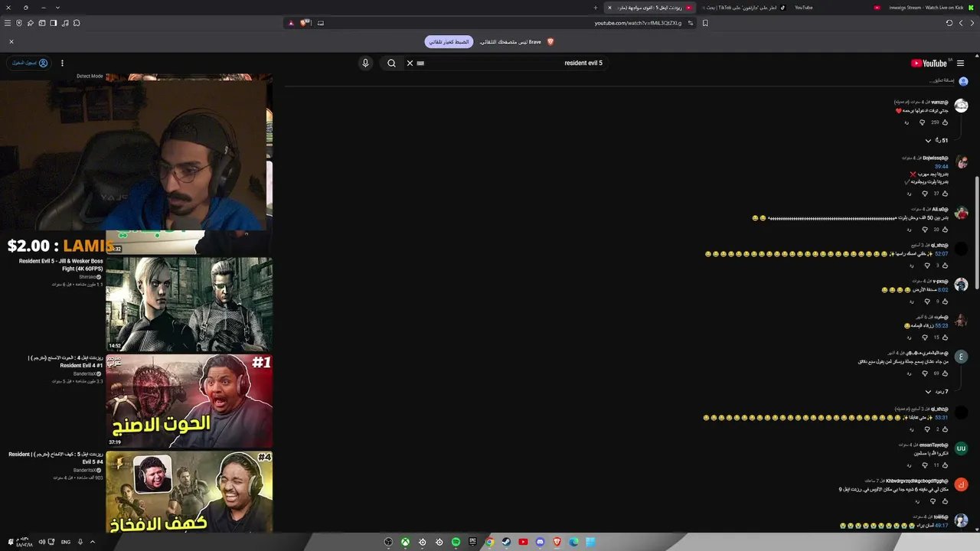Open Epic Games Launcher from taskbar
This screenshot has height=551, width=980.
pyautogui.click(x=472, y=542)
